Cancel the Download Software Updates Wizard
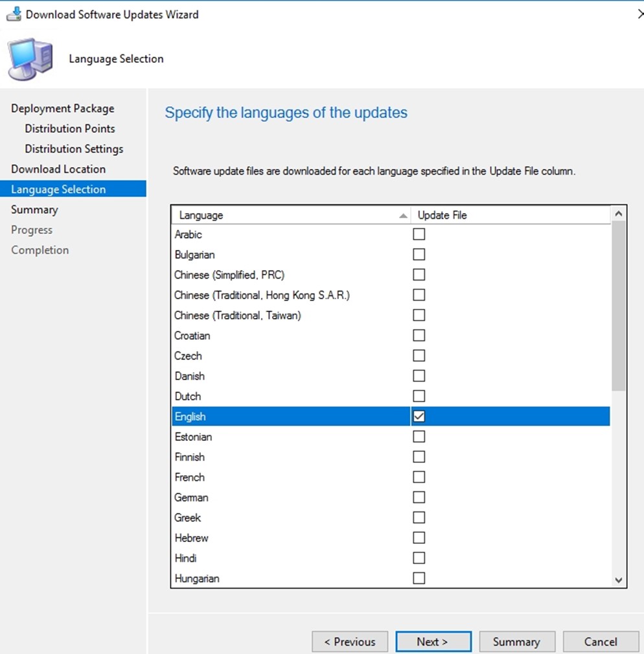Screen dimensions: 644x654 (x=601, y=642)
